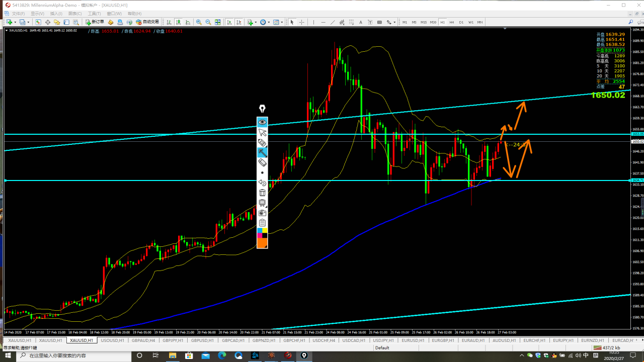Choose the highlighter pen in annotation toolbar

[262, 142]
